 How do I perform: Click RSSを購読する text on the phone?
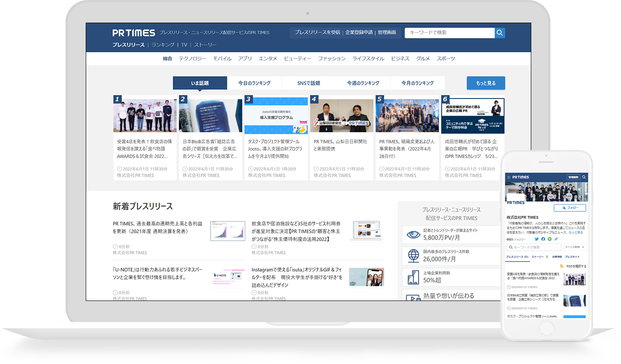tap(576, 266)
